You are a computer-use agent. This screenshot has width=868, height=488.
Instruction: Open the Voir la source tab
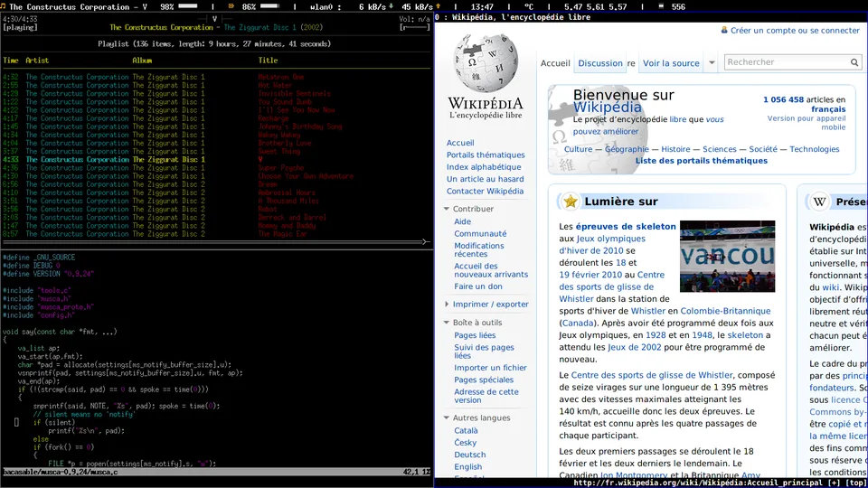pyautogui.click(x=671, y=63)
